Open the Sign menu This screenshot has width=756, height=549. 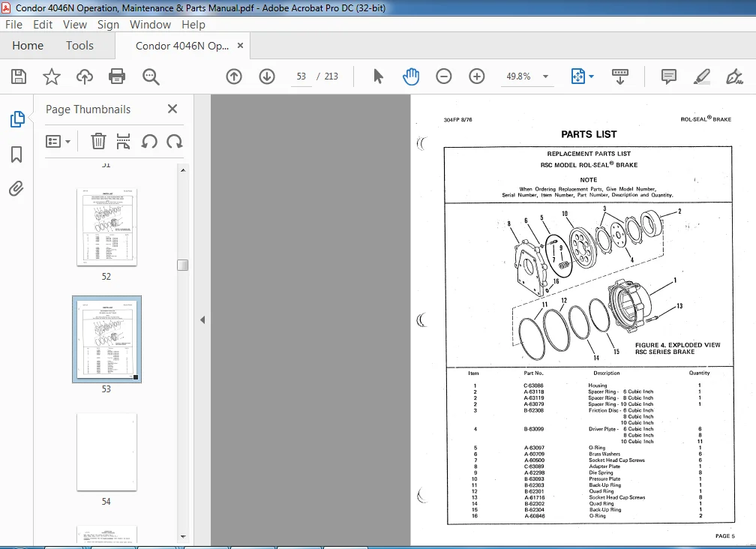[x=108, y=25]
